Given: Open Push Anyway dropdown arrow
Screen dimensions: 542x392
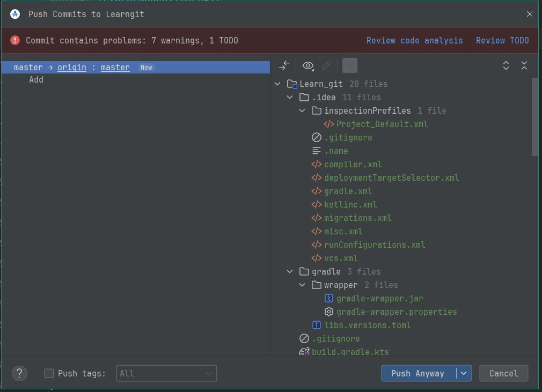Looking at the screenshot, I should pos(464,373).
